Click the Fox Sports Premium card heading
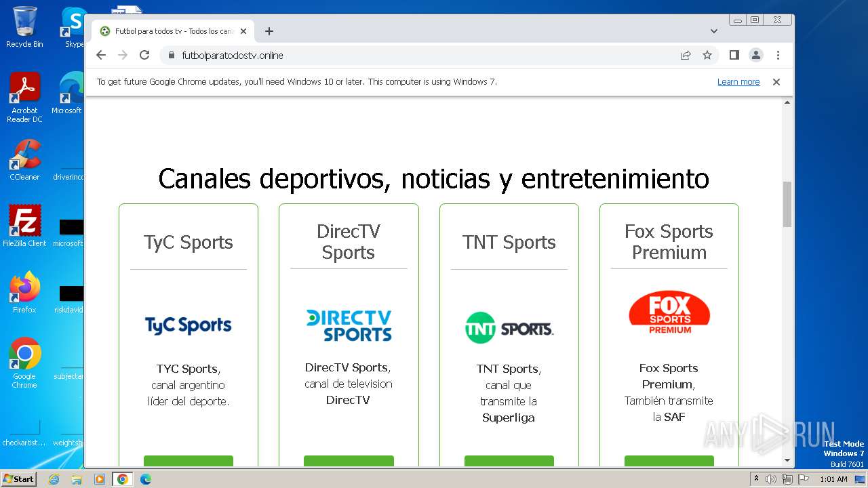Image resolution: width=868 pixels, height=488 pixels. (x=669, y=241)
